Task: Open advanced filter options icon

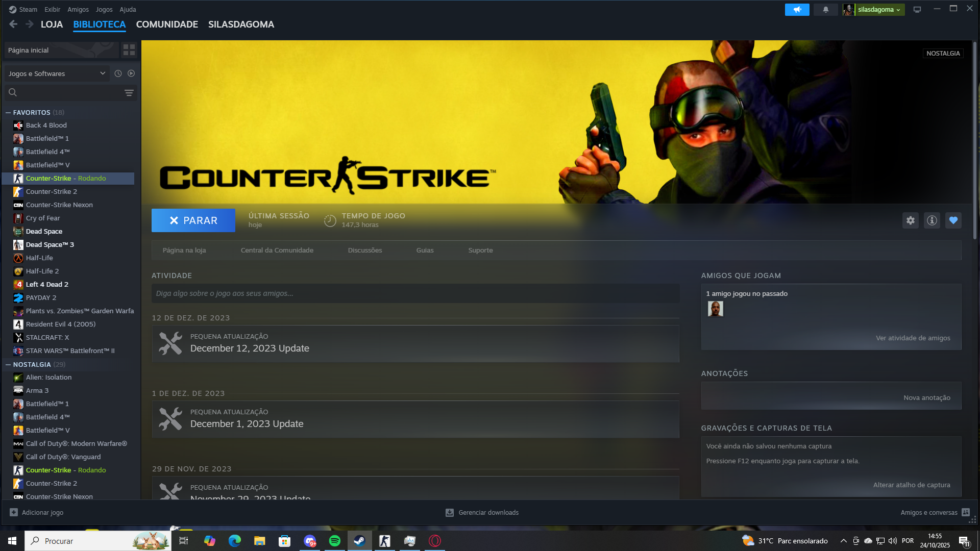Action: coord(129,93)
